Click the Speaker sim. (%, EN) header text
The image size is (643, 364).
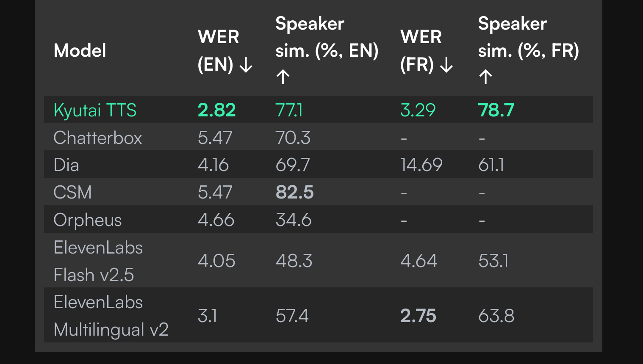[327, 37]
